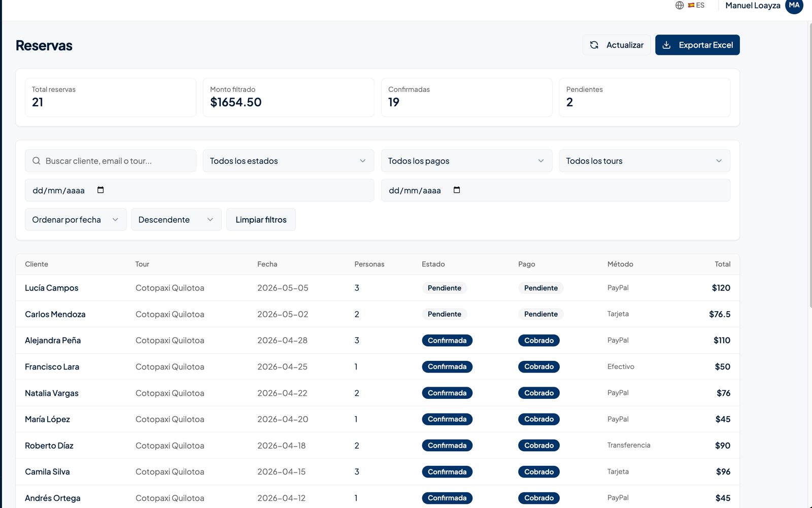This screenshot has height=508, width=812.
Task: Expand the Todos los estados dropdown
Action: pos(288,161)
